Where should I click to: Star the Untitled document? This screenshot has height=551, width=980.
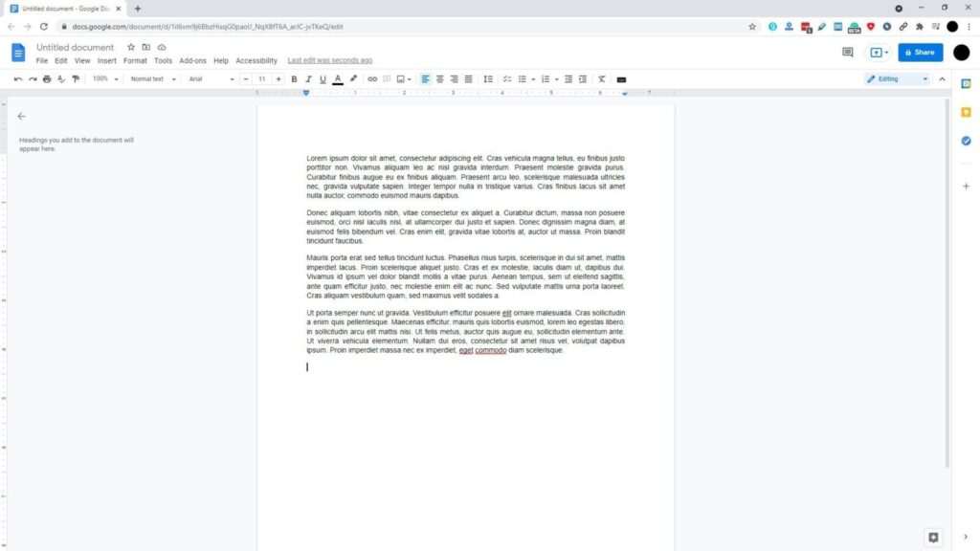[x=131, y=48]
